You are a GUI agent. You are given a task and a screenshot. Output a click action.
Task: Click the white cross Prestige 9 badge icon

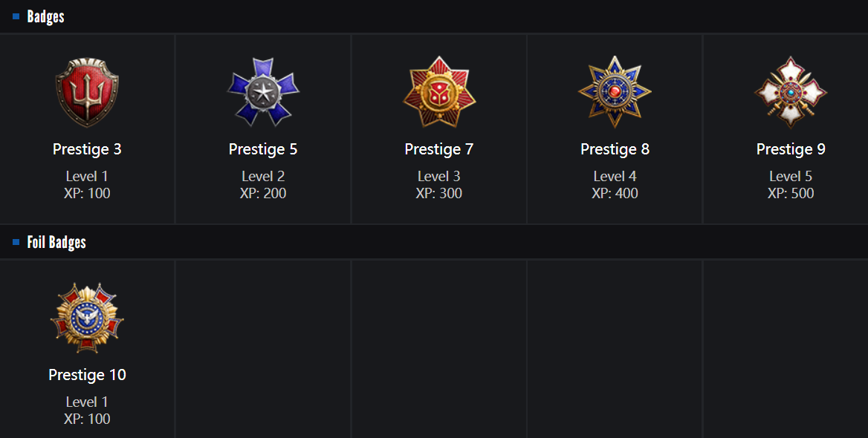click(791, 92)
